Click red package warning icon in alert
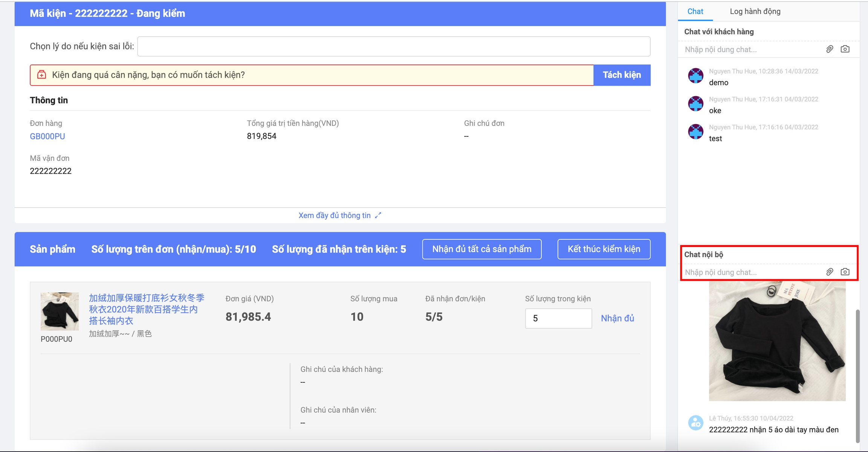The height and width of the screenshot is (452, 868). [x=42, y=75]
